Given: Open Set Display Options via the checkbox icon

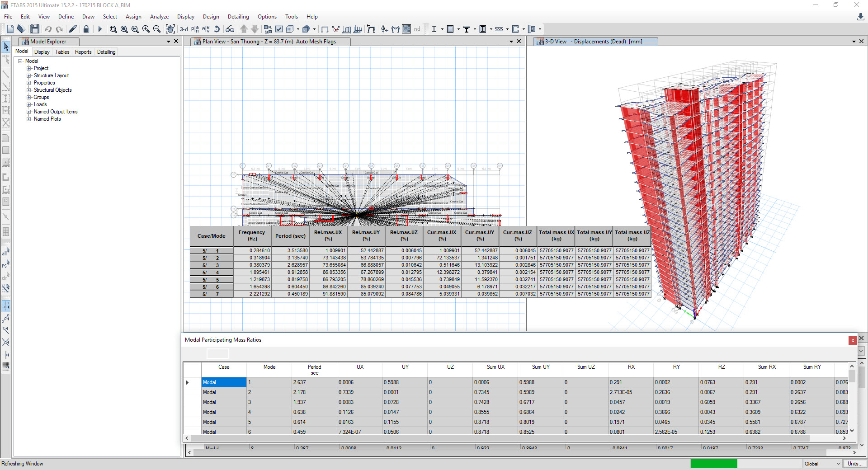Looking at the screenshot, I should point(279,29).
